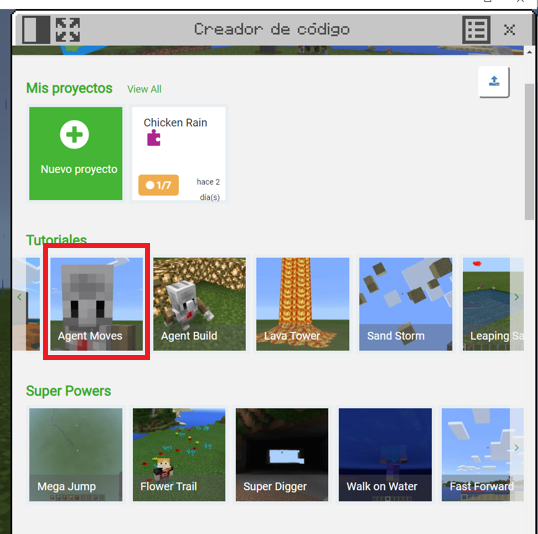Click the purple puzzle piece icon

pyautogui.click(x=153, y=138)
